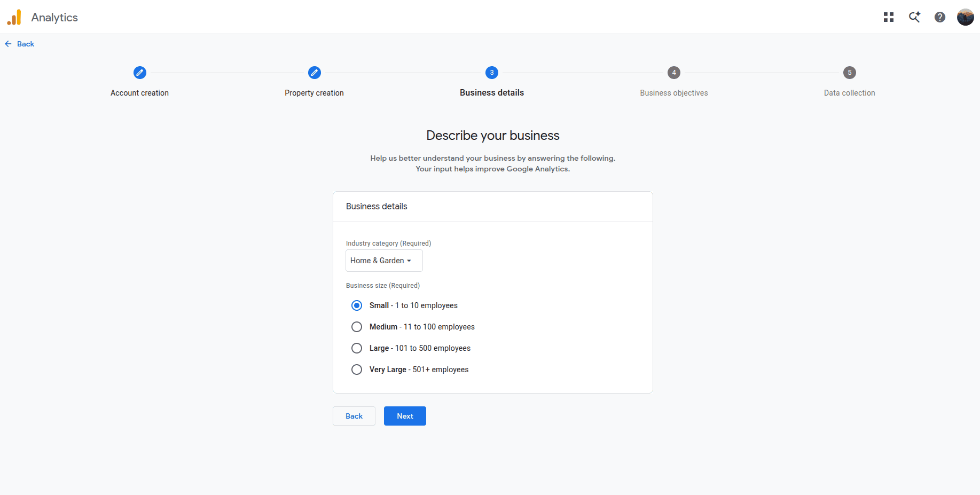Image resolution: width=980 pixels, height=495 pixels.
Task: Click the Describe your business heading
Action: coord(493,136)
